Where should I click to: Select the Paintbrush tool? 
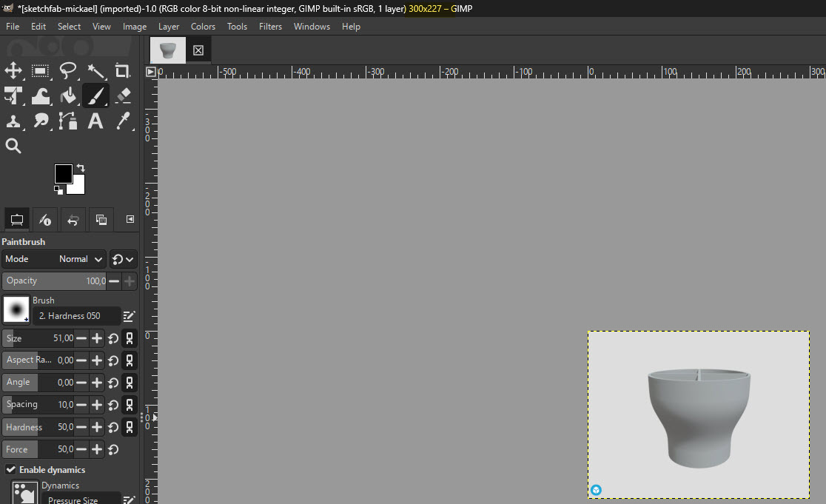(95, 96)
